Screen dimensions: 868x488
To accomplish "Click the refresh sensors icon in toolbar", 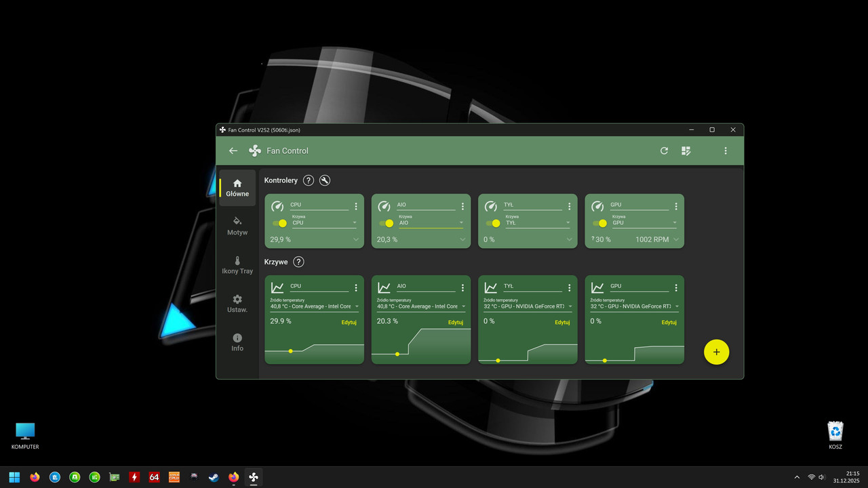I will coord(664,150).
